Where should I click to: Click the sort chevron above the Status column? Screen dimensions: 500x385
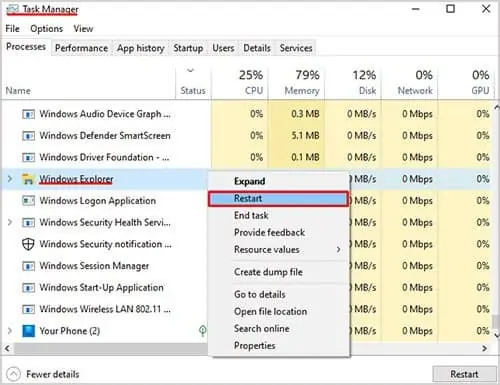coord(190,70)
